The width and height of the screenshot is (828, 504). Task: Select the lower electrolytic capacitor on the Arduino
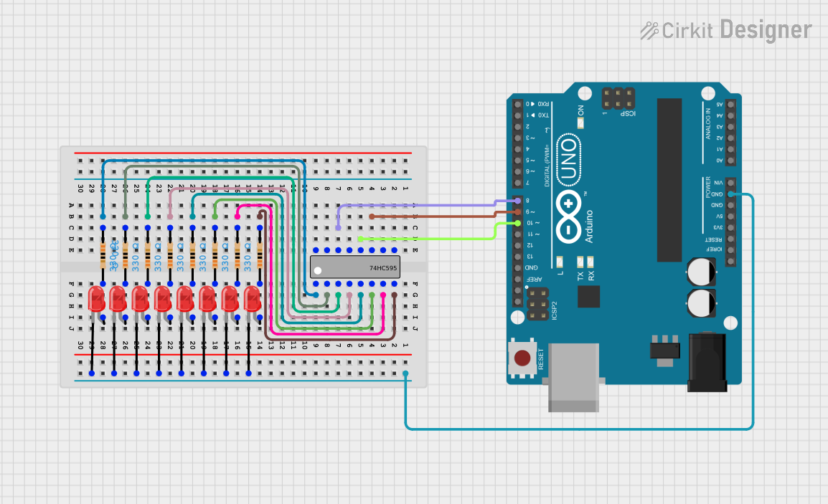point(701,303)
